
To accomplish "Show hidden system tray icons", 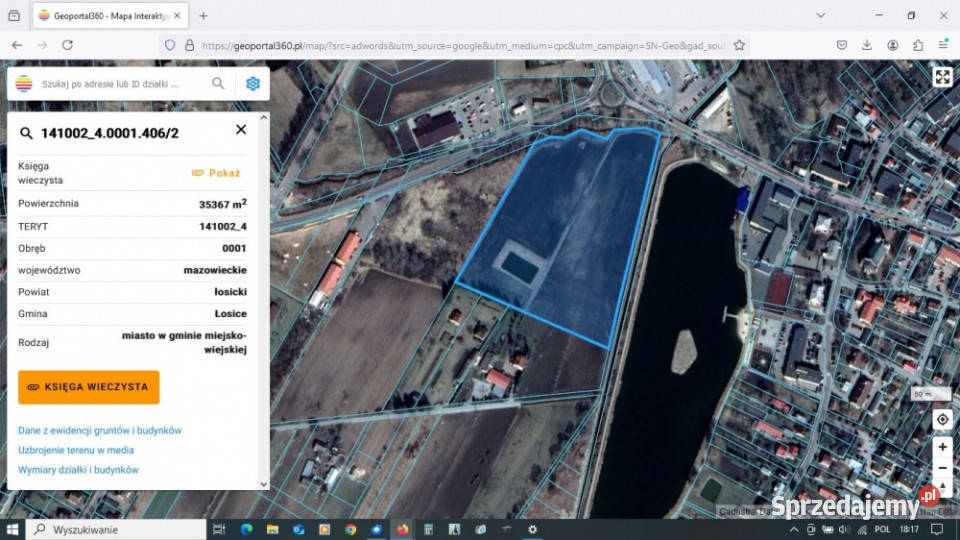I will tap(794, 530).
